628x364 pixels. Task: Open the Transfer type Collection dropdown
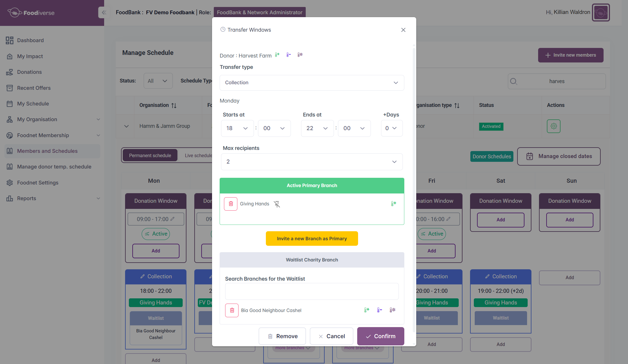[x=312, y=83]
